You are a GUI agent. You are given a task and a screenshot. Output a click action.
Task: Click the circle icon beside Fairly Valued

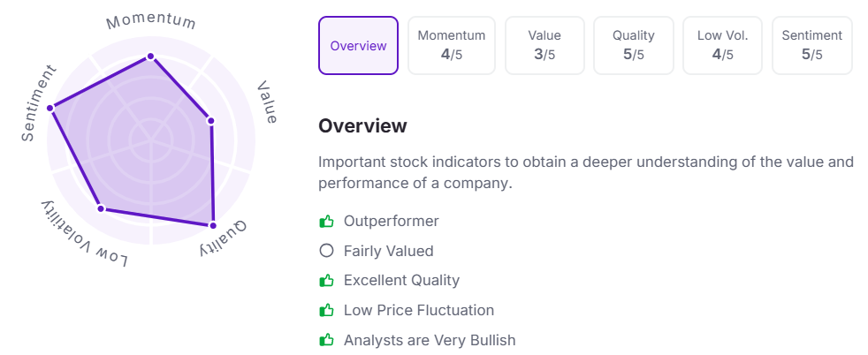click(x=326, y=251)
